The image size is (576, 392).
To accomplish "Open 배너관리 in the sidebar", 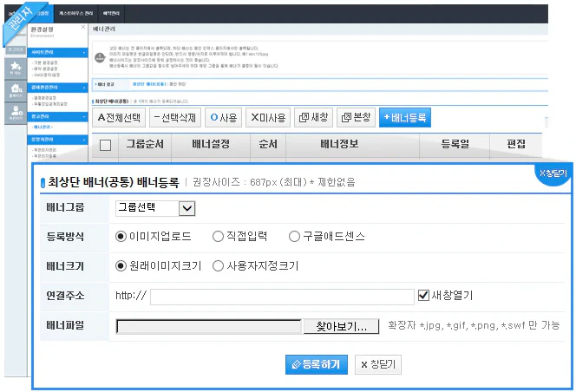I will [x=43, y=127].
